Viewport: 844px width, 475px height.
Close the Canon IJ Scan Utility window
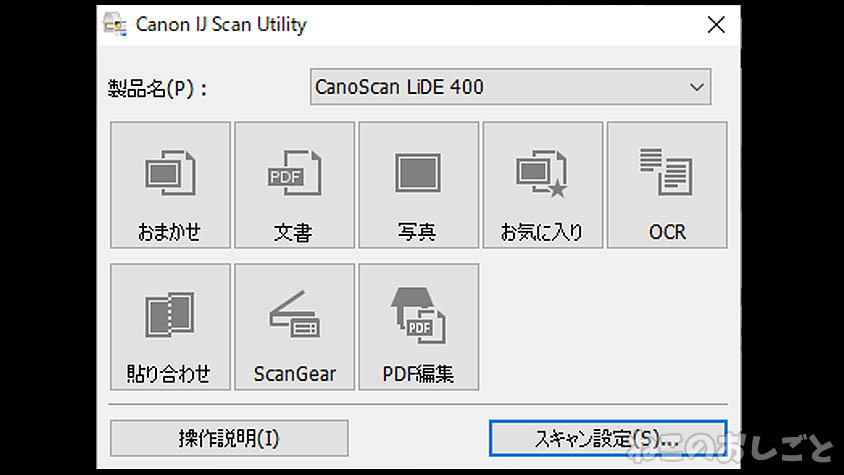[716, 25]
